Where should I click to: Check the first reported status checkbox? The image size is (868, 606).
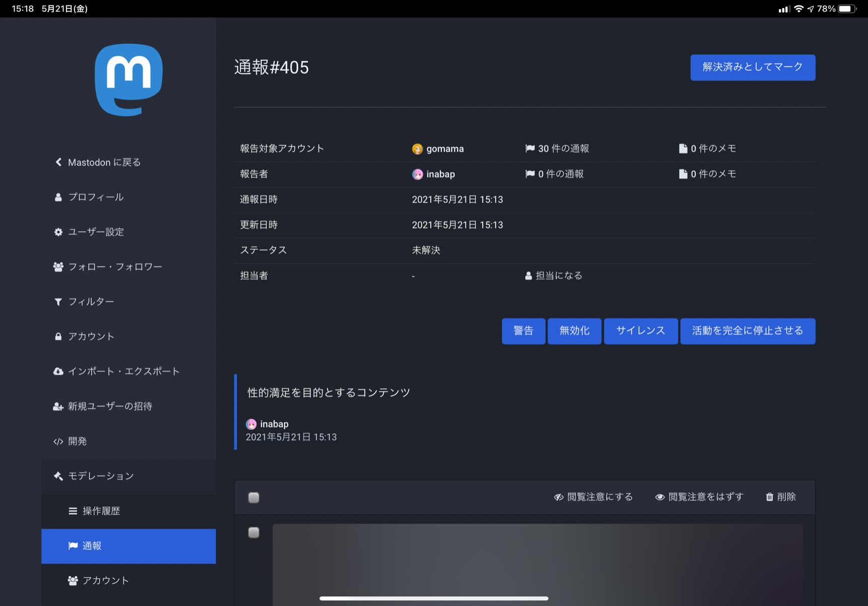pos(254,532)
